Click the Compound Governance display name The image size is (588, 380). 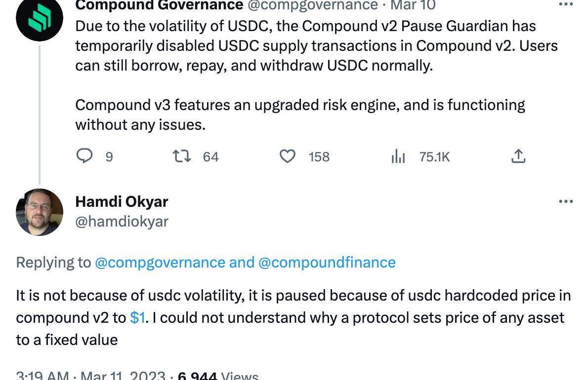tap(159, 5)
